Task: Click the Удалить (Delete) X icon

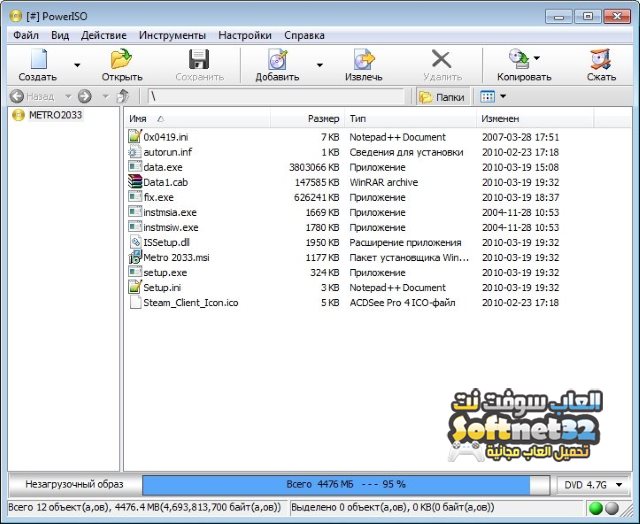Action: point(441,59)
